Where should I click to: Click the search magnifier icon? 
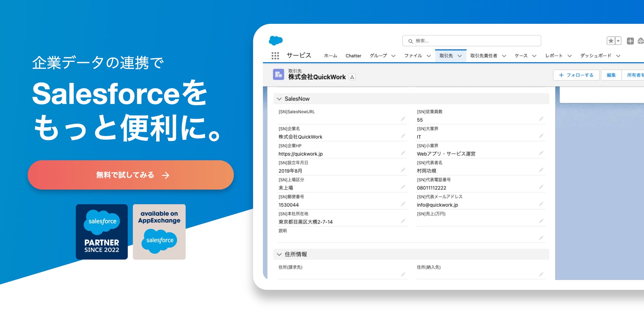(411, 41)
